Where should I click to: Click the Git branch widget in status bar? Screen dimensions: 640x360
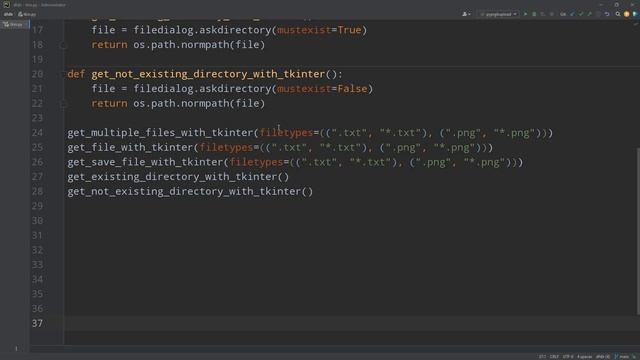point(623,357)
